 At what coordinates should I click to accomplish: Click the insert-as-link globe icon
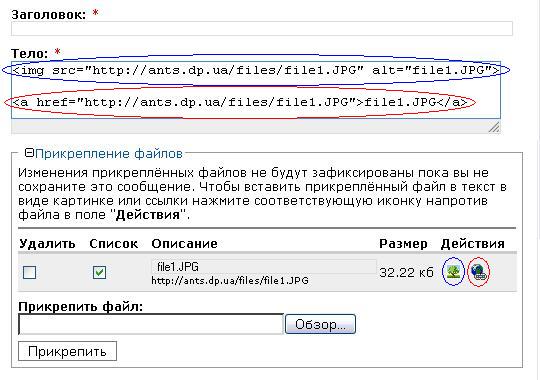479,272
